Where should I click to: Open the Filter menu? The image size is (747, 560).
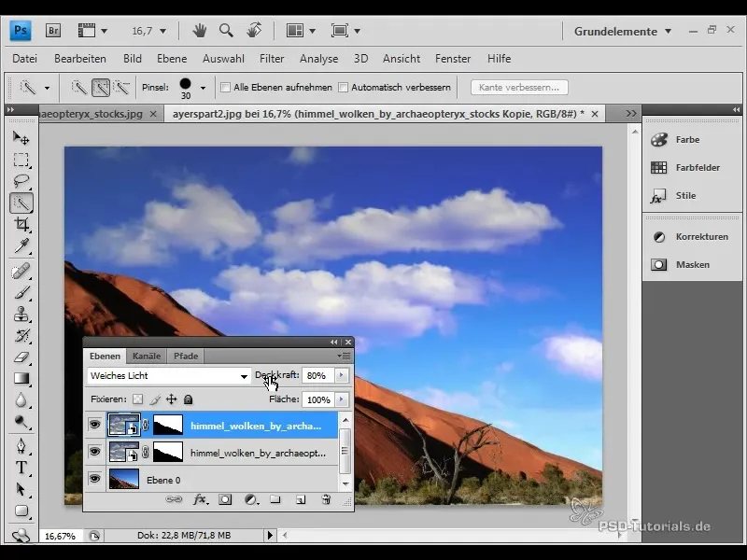click(x=272, y=59)
